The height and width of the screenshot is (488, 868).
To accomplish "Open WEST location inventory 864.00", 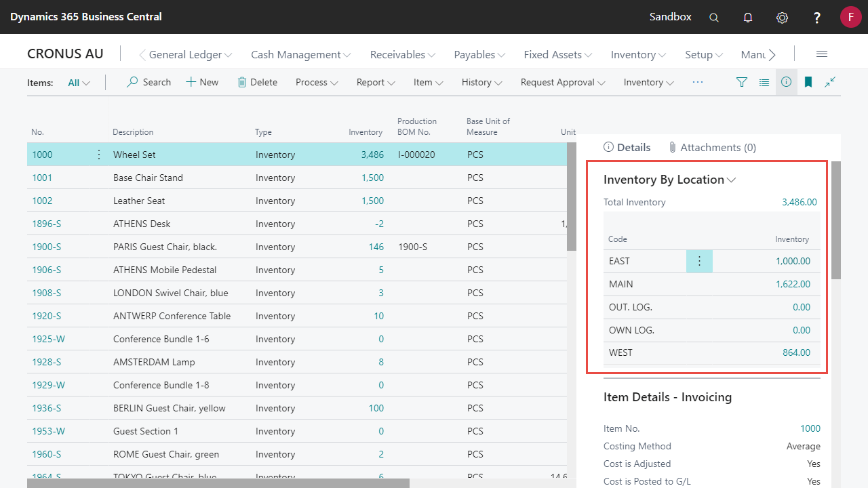I will (797, 352).
